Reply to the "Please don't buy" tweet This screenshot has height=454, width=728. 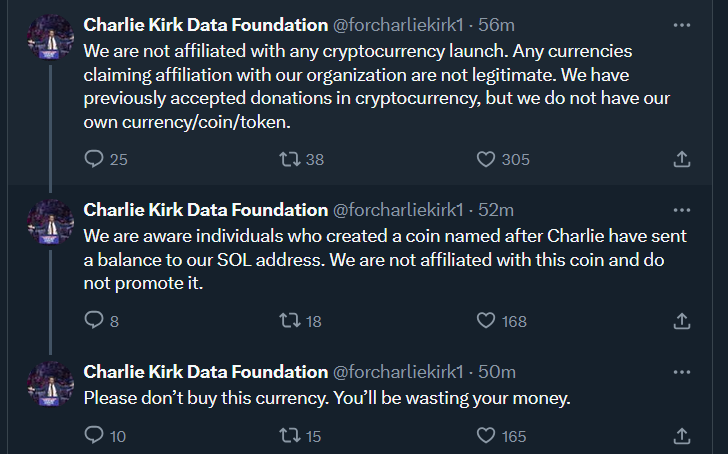click(94, 436)
